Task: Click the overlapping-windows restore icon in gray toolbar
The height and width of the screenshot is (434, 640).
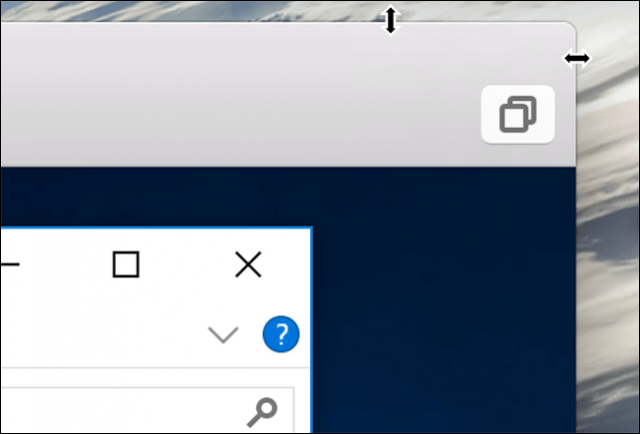Action: click(x=518, y=114)
